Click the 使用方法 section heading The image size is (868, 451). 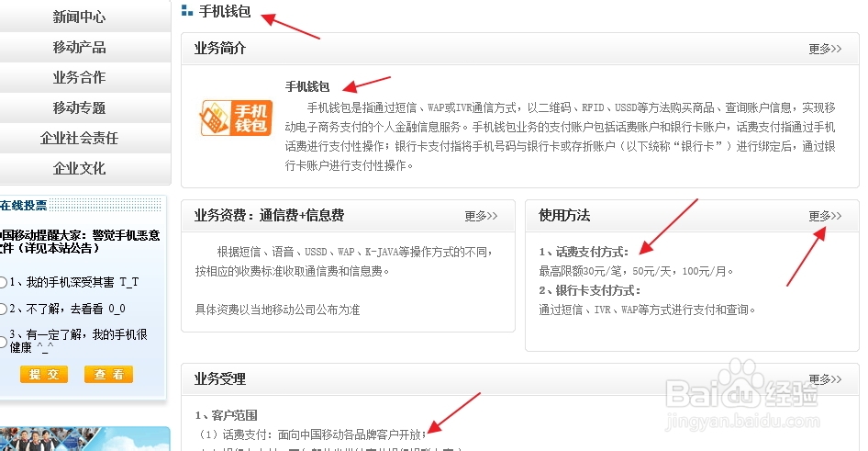pos(564,215)
